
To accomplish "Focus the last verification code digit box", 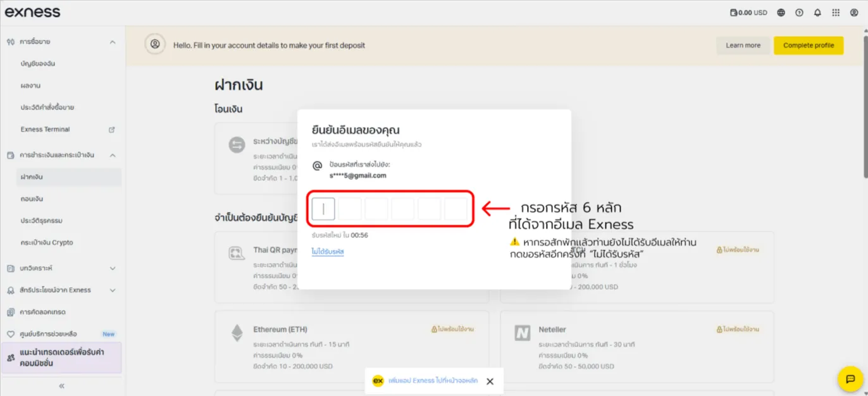I will (456, 209).
